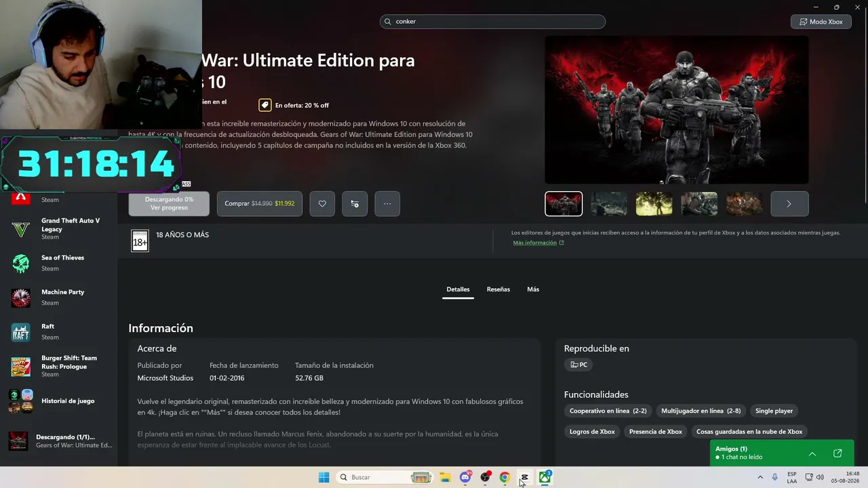The image size is (868, 488).
Task: Select Machine Party in the sidebar list
Action: (x=63, y=292)
